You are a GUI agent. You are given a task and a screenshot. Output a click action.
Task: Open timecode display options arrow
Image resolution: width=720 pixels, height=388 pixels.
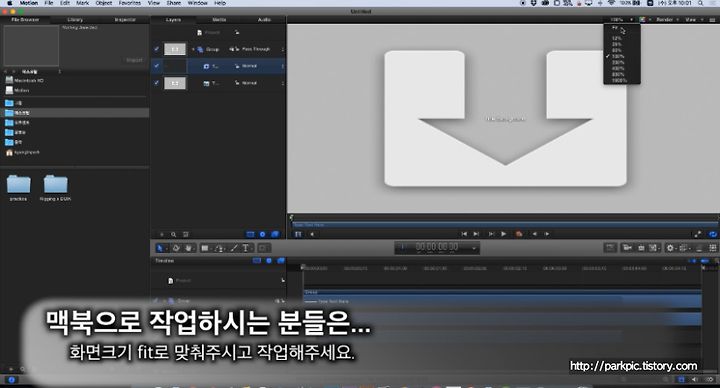pyautogui.click(x=474, y=248)
